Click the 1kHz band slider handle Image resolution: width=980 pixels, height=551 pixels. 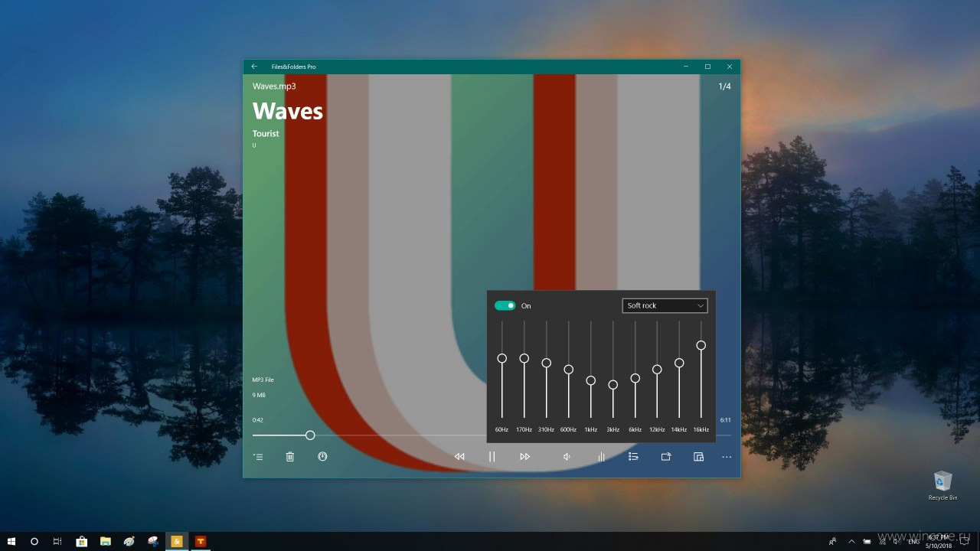[590, 380]
